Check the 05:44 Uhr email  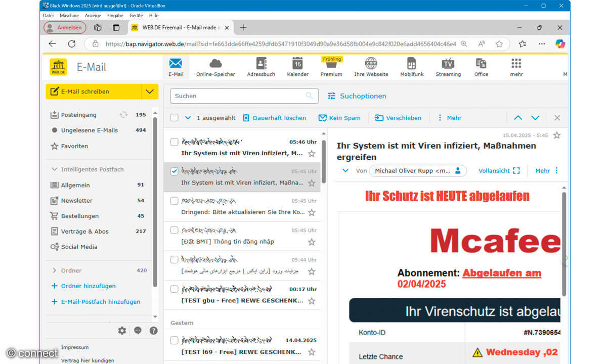[x=175, y=259]
